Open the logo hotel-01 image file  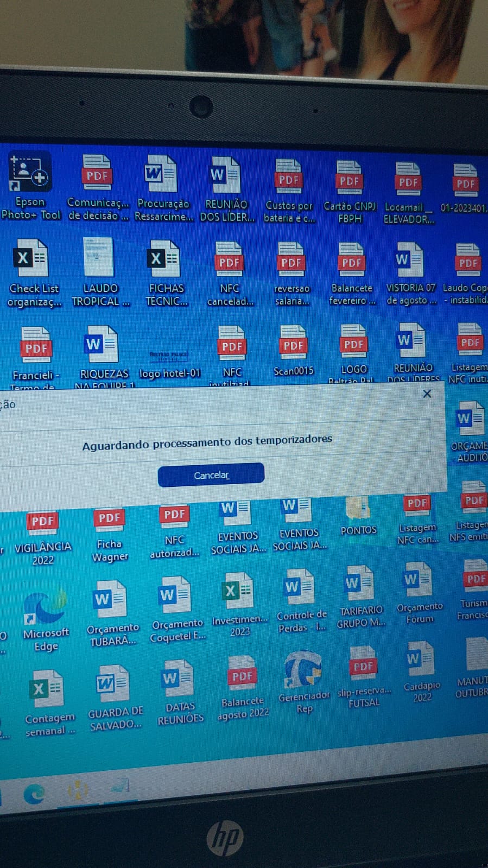pyautogui.click(x=169, y=356)
